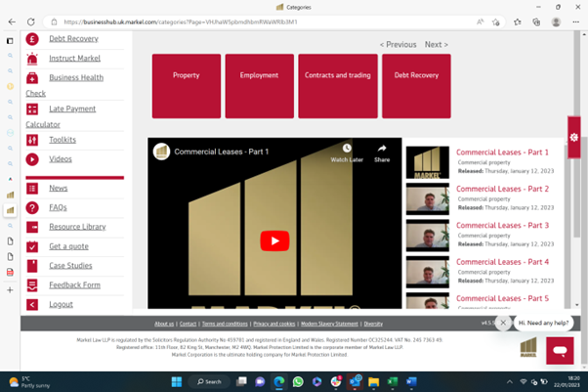Open the Diversity footer link
The height and width of the screenshot is (392, 588).
(373, 324)
